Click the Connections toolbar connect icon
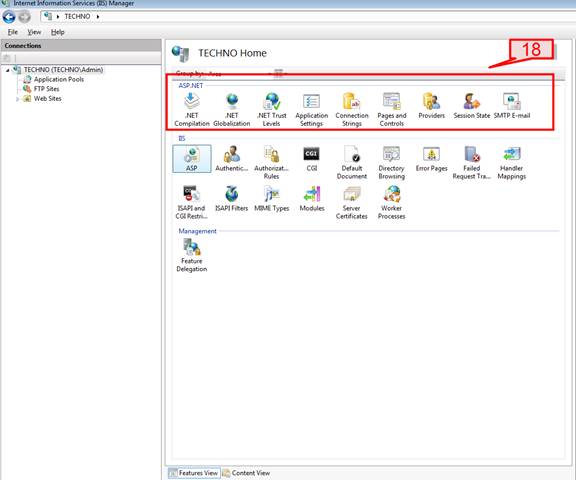This screenshot has height=480, width=576. point(7,58)
